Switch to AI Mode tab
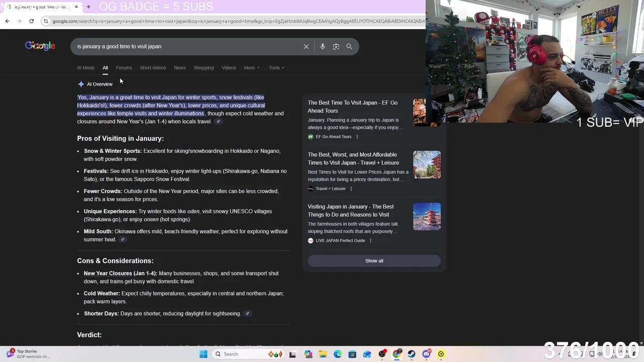Screen dimensions: 644x362 coord(86,68)
